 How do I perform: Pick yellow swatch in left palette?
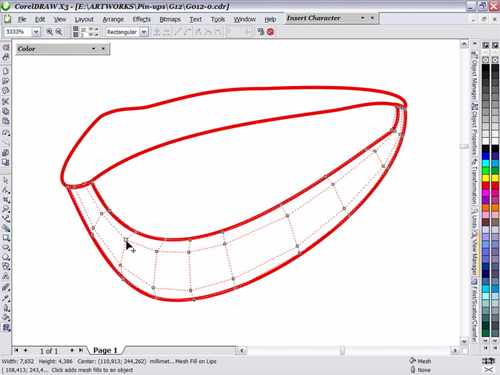[486, 178]
